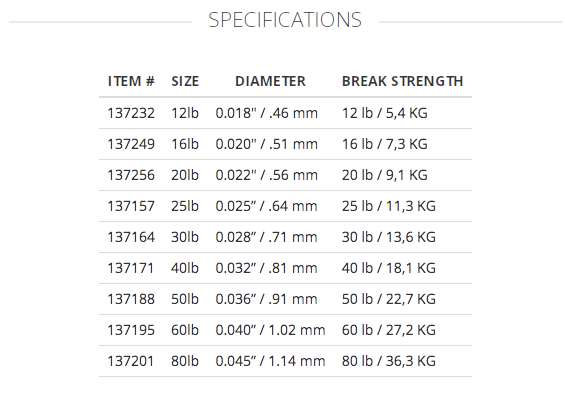Select item number 137256
Screen dimensions: 565x393
coord(131,175)
